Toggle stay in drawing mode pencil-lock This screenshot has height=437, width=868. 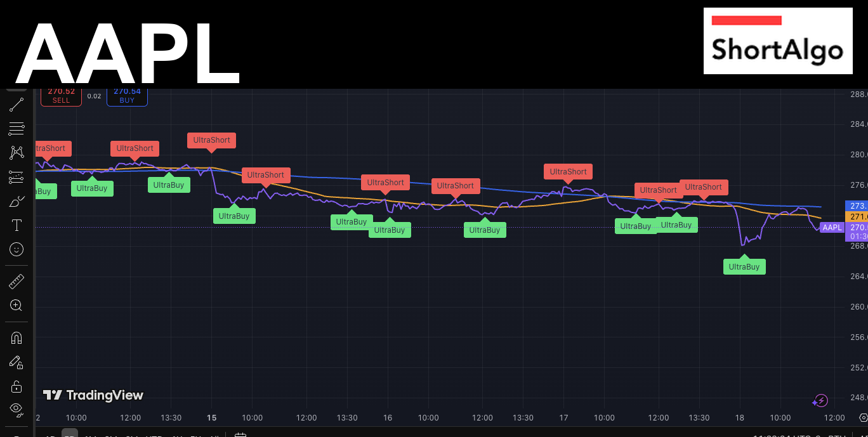16,362
